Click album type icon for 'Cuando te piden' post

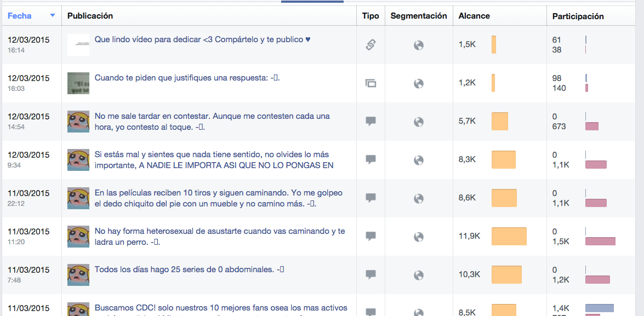(x=371, y=83)
